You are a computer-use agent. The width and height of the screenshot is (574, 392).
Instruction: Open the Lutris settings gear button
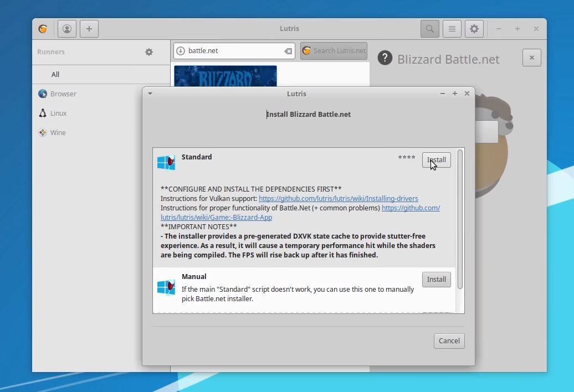(x=474, y=29)
